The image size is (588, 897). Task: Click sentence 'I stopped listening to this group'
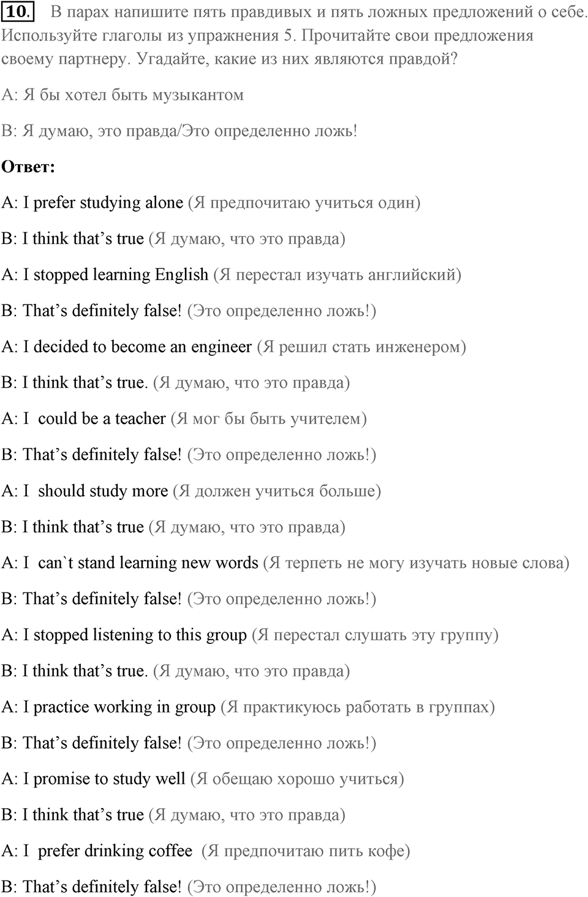135,635
